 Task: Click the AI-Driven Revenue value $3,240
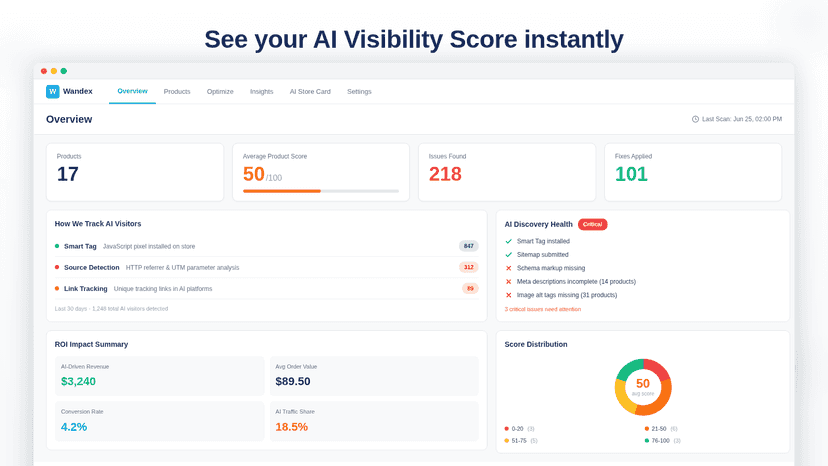coord(78,381)
